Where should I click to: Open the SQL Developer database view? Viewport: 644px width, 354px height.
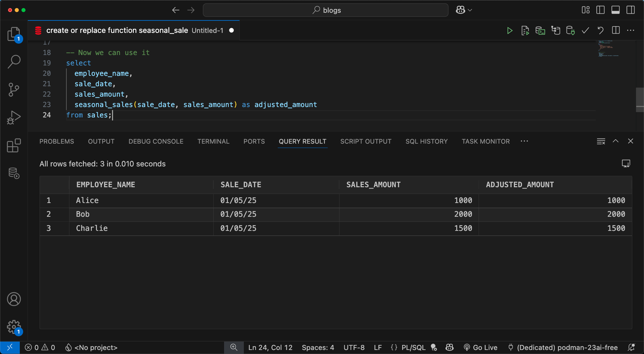pyautogui.click(x=14, y=173)
